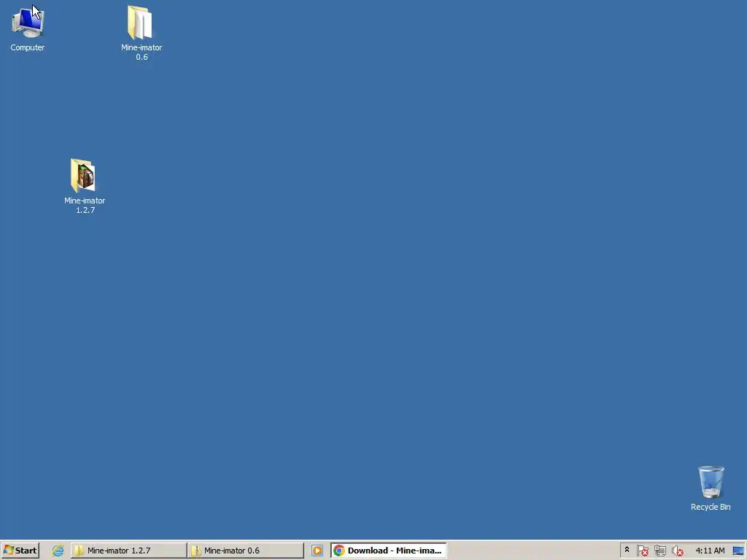747x560 pixels.
Task: Open the Start menu
Action: pos(20,551)
